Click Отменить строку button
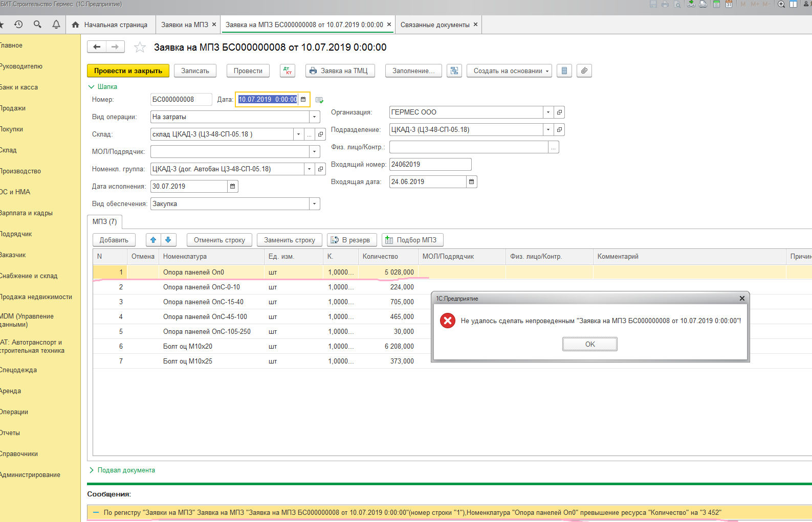 (x=220, y=240)
